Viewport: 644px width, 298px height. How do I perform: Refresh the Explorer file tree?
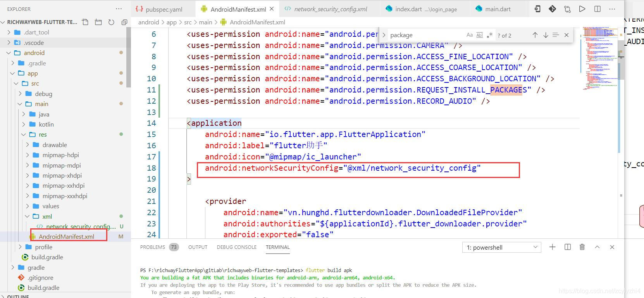[x=111, y=22]
